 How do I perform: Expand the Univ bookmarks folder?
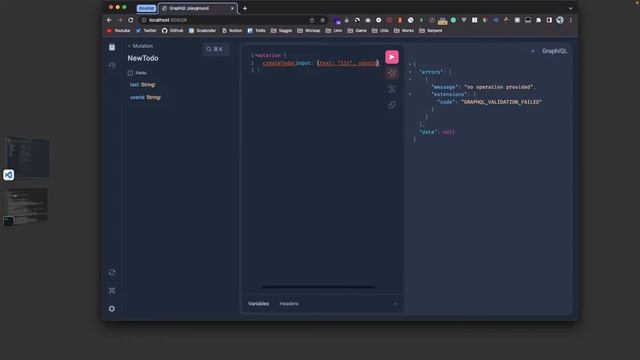coord(334,31)
